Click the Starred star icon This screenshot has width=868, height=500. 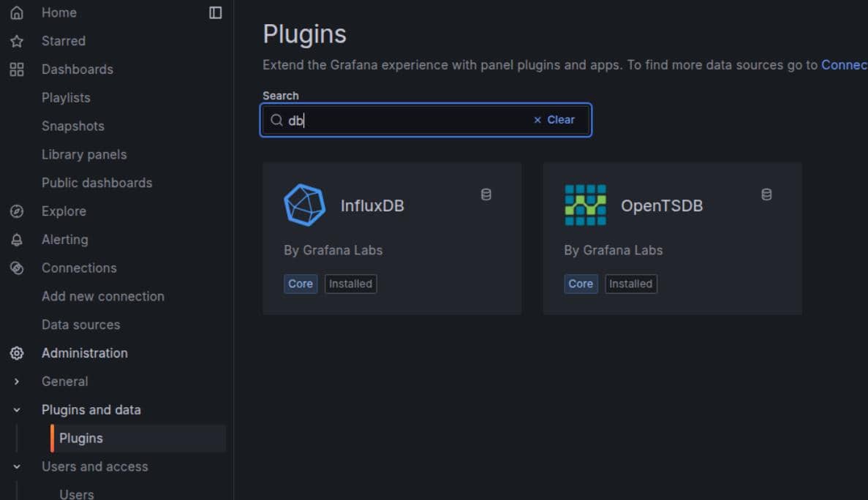pyautogui.click(x=17, y=41)
